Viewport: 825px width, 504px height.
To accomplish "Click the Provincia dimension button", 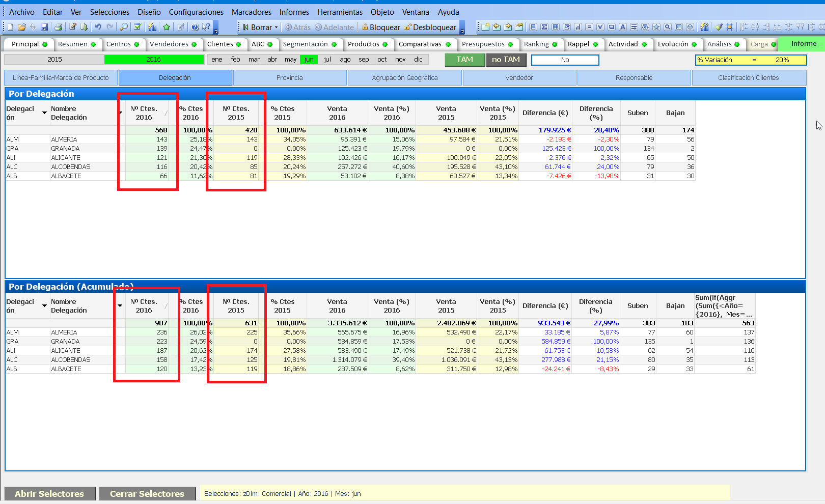I will 290,78.
